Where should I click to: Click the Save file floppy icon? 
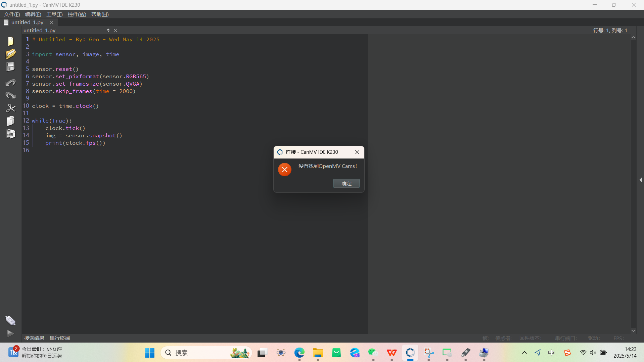(10, 66)
